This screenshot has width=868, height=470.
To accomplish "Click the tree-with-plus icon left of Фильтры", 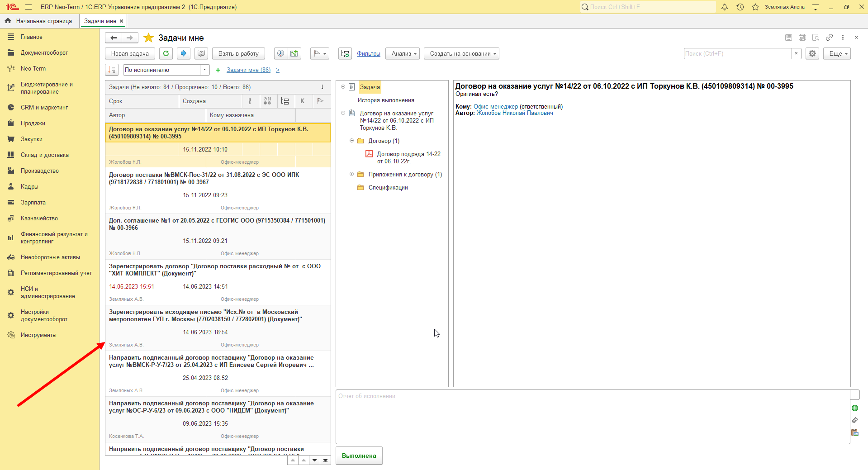I will (x=345, y=53).
